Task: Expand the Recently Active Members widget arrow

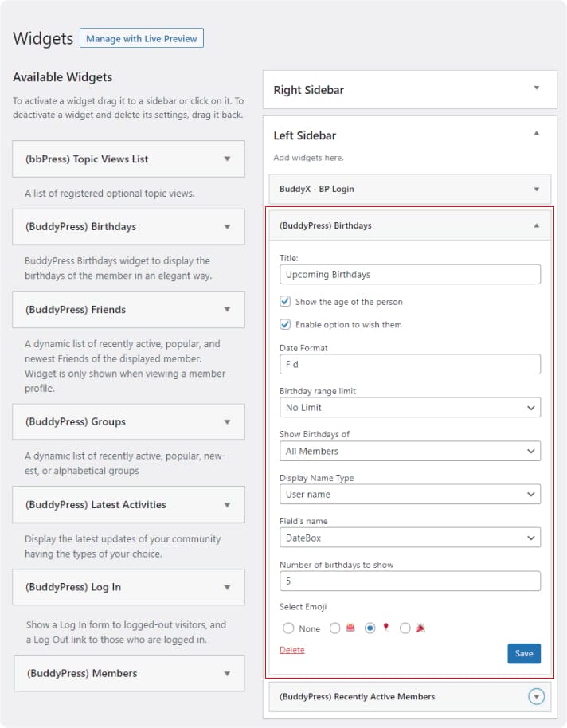Action: 537,697
